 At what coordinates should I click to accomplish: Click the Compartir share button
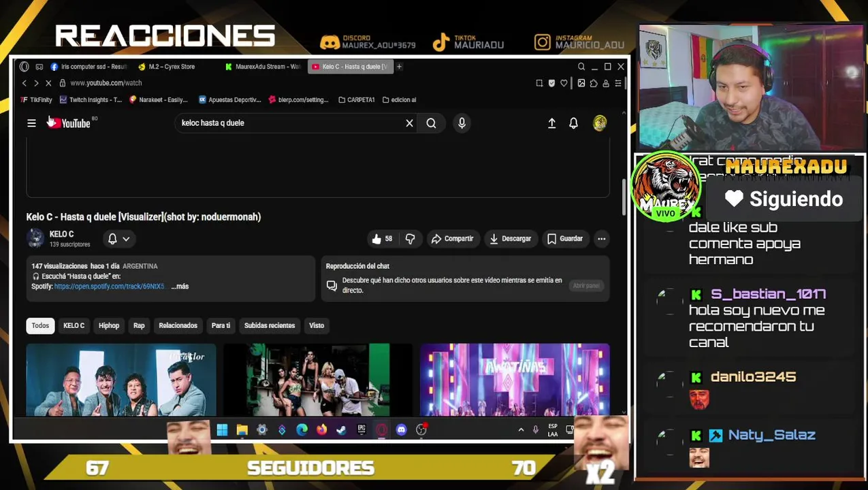pos(452,239)
